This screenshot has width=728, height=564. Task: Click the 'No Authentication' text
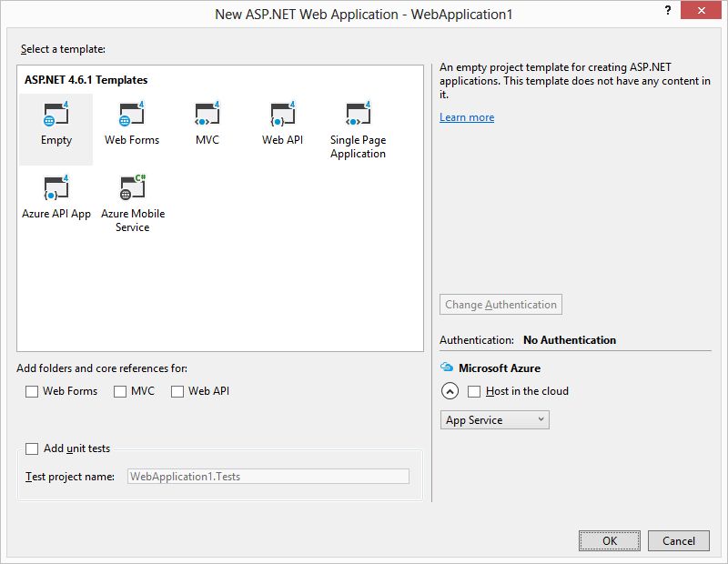(570, 340)
